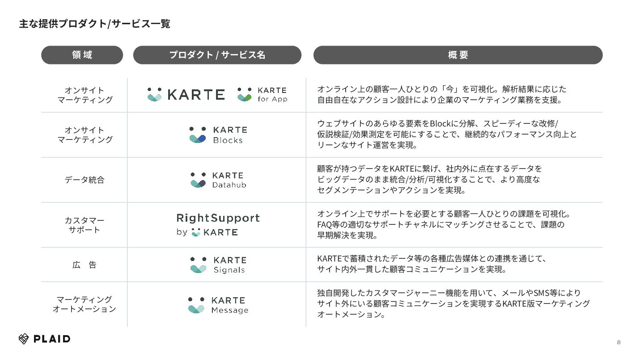Click the slide title 主な提供プロダクト/サービス一覧
The image size is (644, 362).
[94, 24]
